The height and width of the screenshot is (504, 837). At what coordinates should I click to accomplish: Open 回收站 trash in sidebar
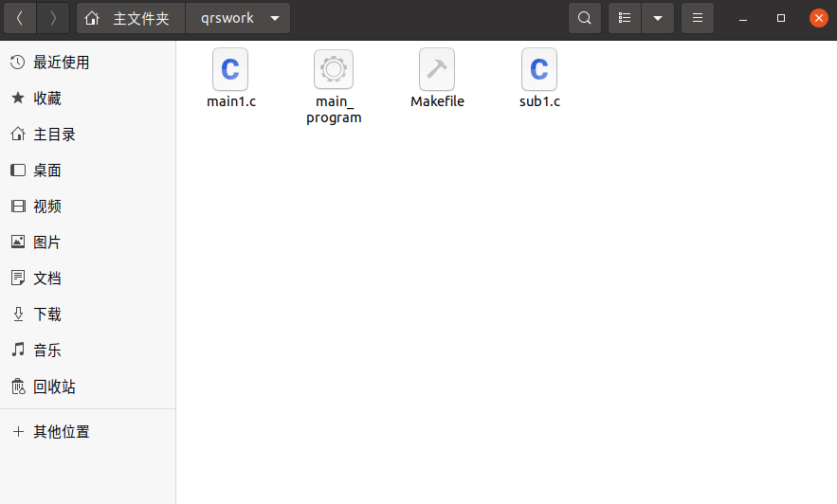87,387
